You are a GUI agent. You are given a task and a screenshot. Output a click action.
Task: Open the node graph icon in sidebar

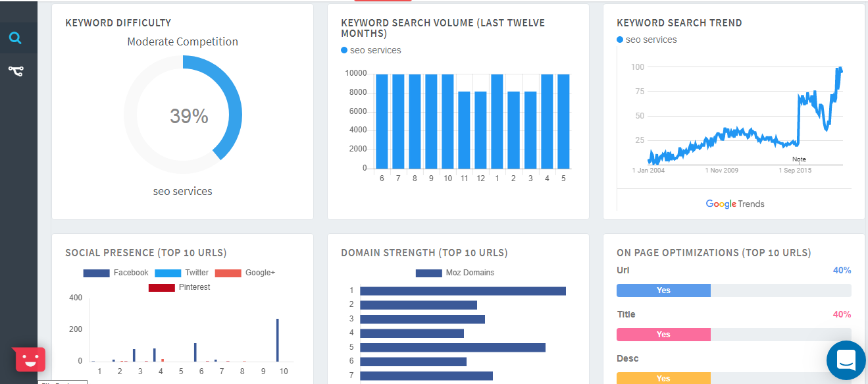[x=16, y=70]
